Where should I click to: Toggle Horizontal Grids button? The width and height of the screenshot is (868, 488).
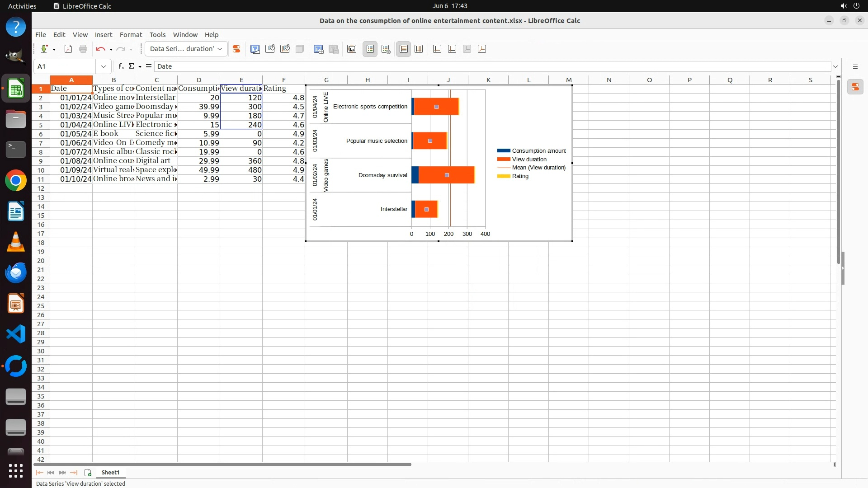coord(404,49)
